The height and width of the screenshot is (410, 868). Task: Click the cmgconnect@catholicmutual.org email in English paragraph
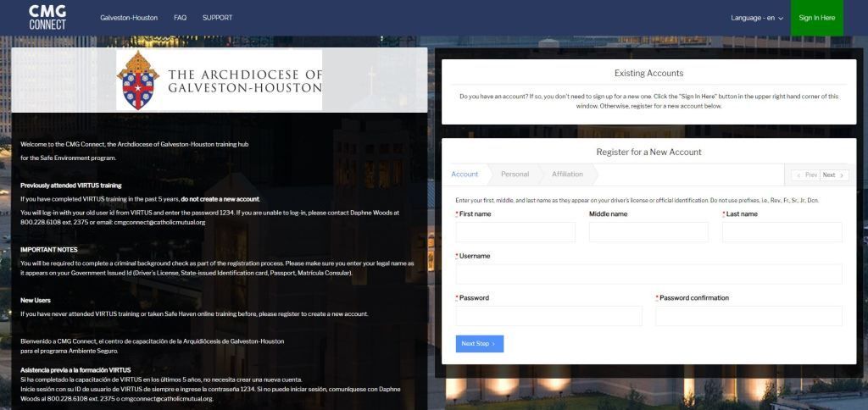160,223
